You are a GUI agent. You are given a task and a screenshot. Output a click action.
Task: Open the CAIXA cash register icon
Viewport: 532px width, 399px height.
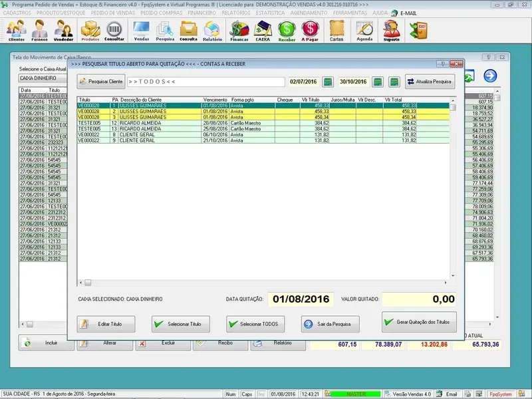point(263,30)
